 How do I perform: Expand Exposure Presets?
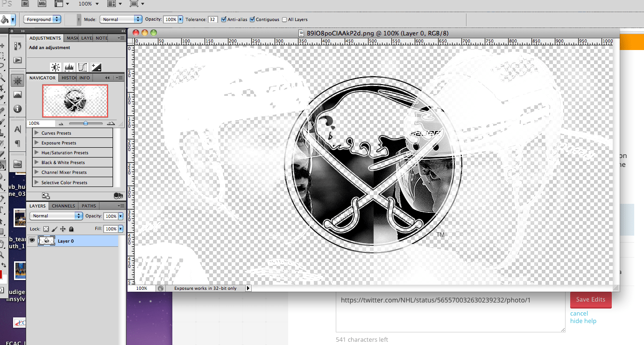click(36, 143)
